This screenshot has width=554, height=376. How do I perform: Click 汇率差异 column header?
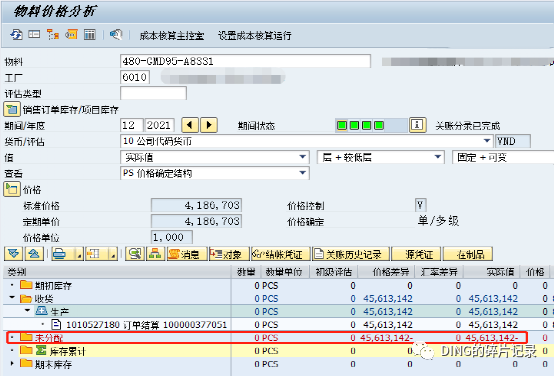[x=440, y=272]
